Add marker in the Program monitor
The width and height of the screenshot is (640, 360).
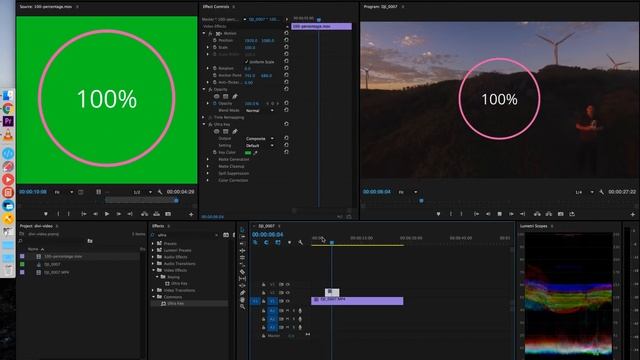438,214
